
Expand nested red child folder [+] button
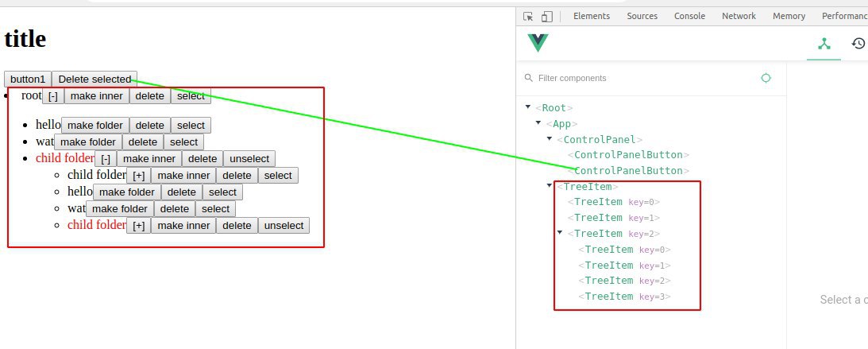(139, 226)
